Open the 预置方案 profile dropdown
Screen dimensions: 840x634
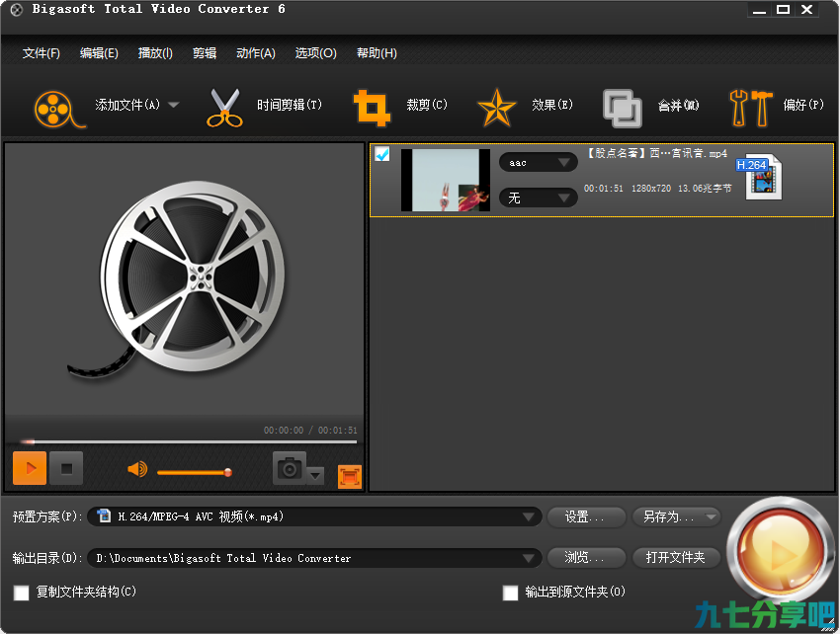pyautogui.click(x=314, y=516)
